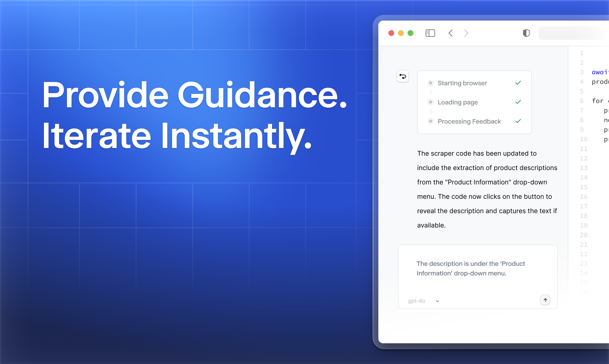Click the checkmark next to Loading page
The height and width of the screenshot is (364, 609).
(x=518, y=102)
